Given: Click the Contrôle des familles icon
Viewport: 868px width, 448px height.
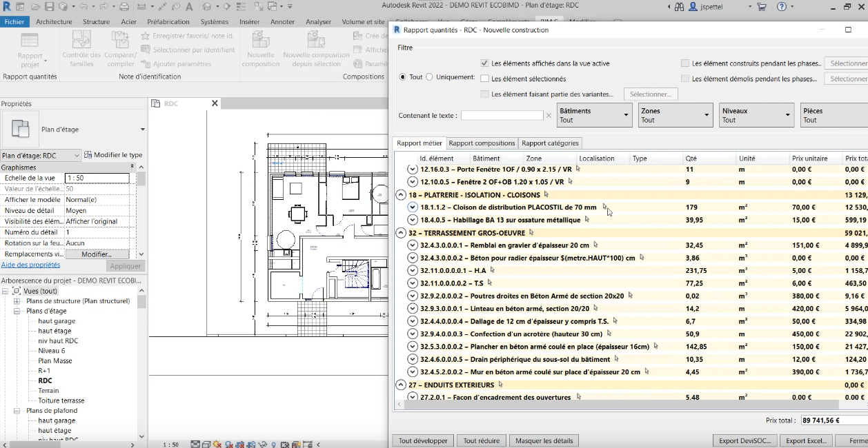Looking at the screenshot, I should (81, 40).
